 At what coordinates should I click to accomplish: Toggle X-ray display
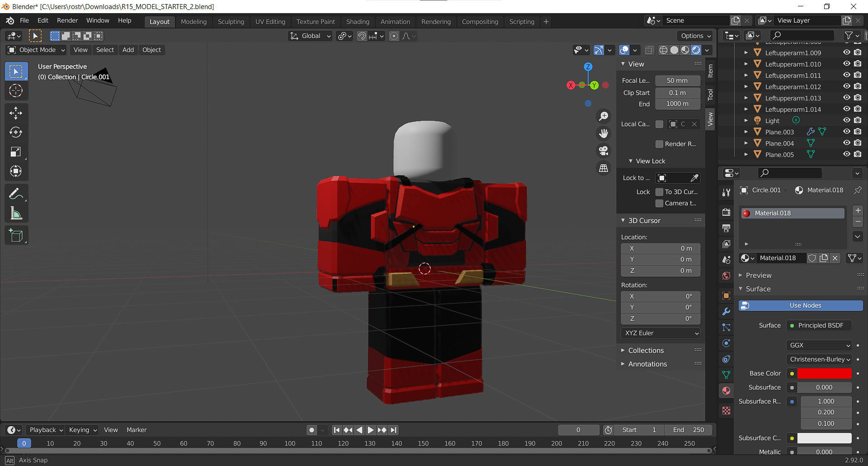[x=649, y=50]
